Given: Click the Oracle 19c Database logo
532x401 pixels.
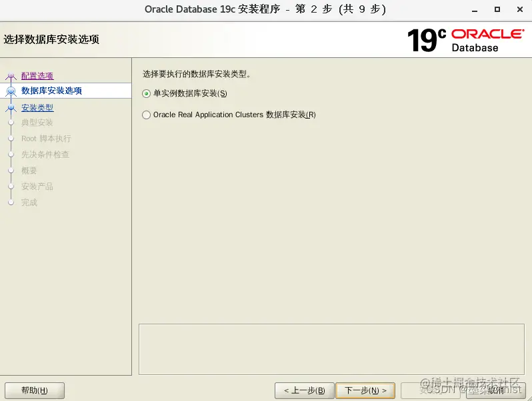Looking at the screenshot, I should pos(465,40).
